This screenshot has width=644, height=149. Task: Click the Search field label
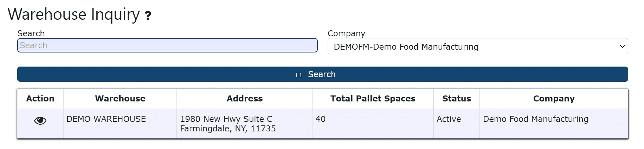[31, 33]
